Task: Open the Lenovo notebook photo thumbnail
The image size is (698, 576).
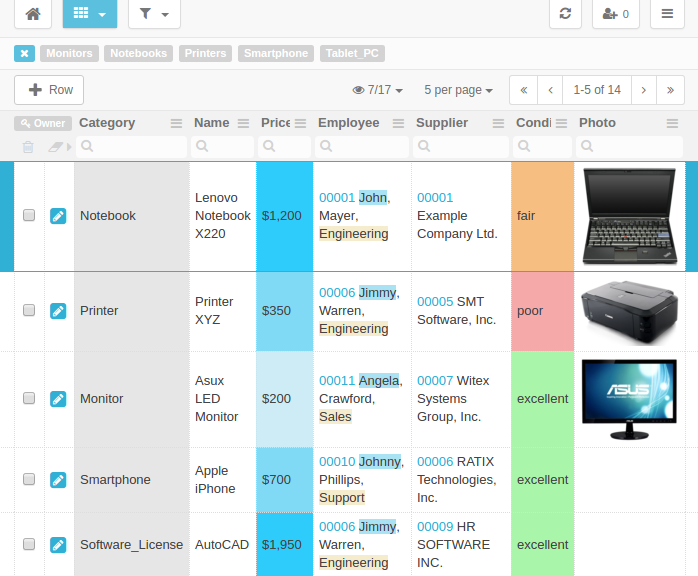Action: [629, 216]
